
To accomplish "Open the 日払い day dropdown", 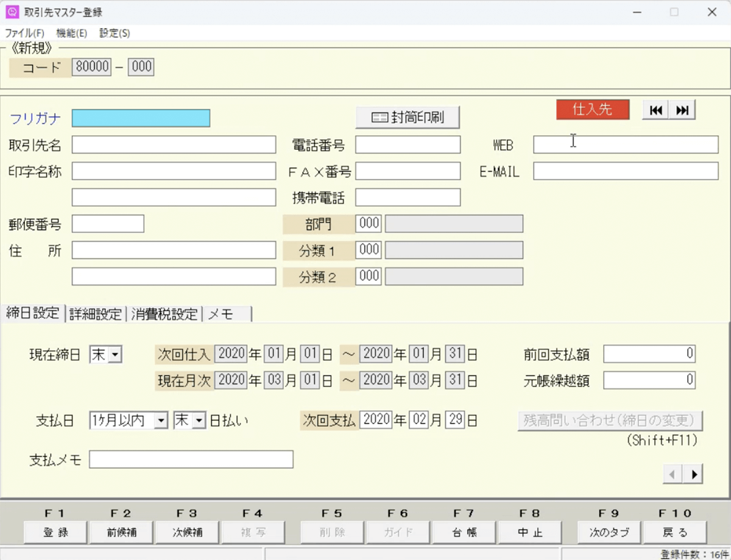I will [x=199, y=421].
